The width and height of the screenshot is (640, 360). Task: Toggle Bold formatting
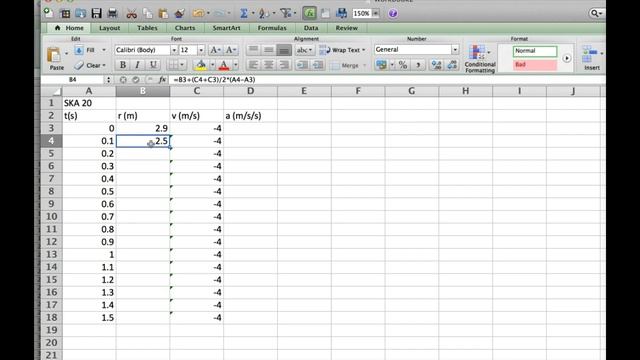[122, 64]
